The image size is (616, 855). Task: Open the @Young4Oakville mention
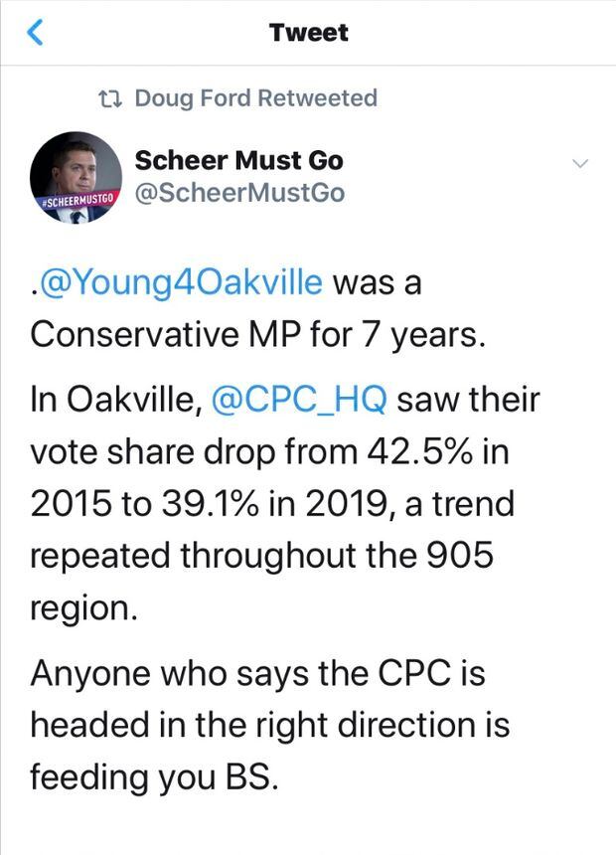(x=181, y=282)
